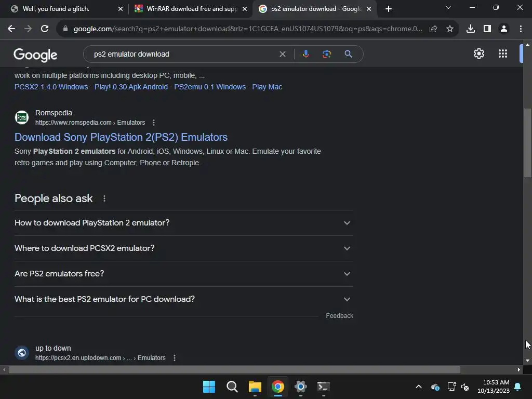The height and width of the screenshot is (399, 532).
Task: Click the Feedback link
Action: 339,316
